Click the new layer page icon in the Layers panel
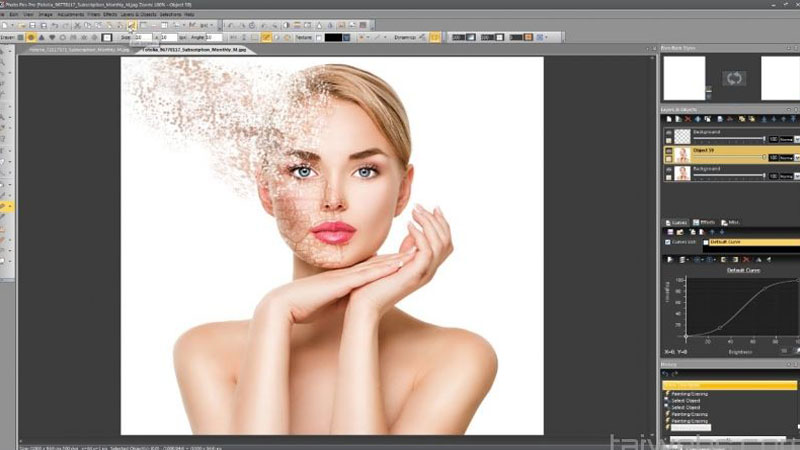 pyautogui.click(x=669, y=119)
